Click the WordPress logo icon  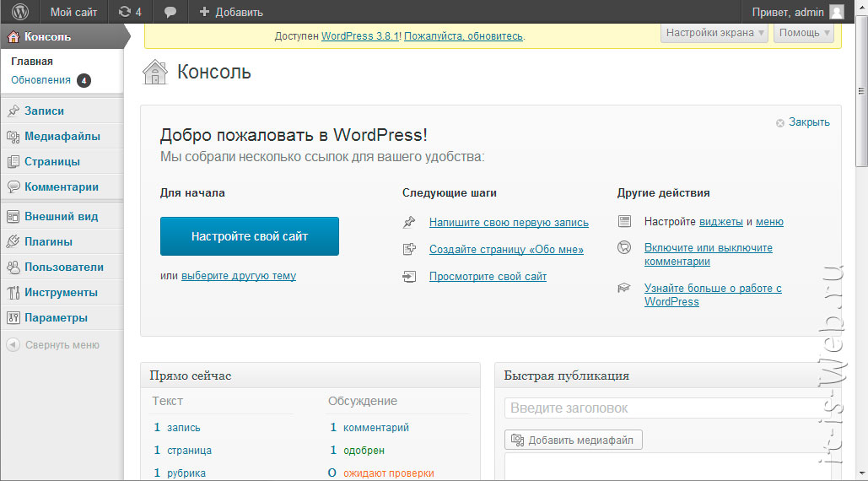[20, 12]
